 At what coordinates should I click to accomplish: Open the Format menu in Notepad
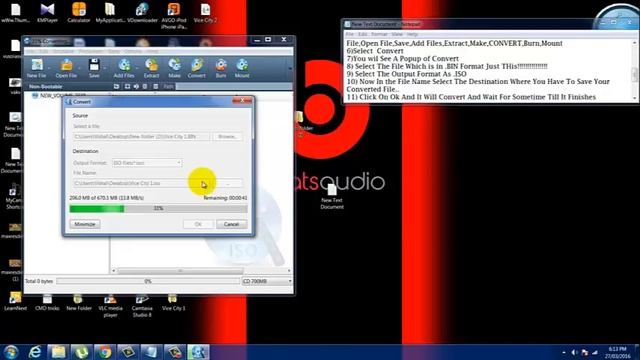click(x=379, y=34)
